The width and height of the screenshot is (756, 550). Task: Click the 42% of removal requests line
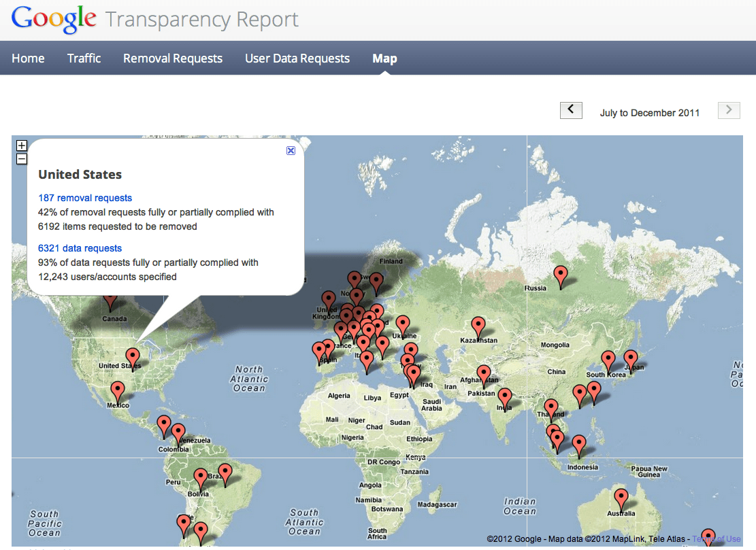[156, 212]
